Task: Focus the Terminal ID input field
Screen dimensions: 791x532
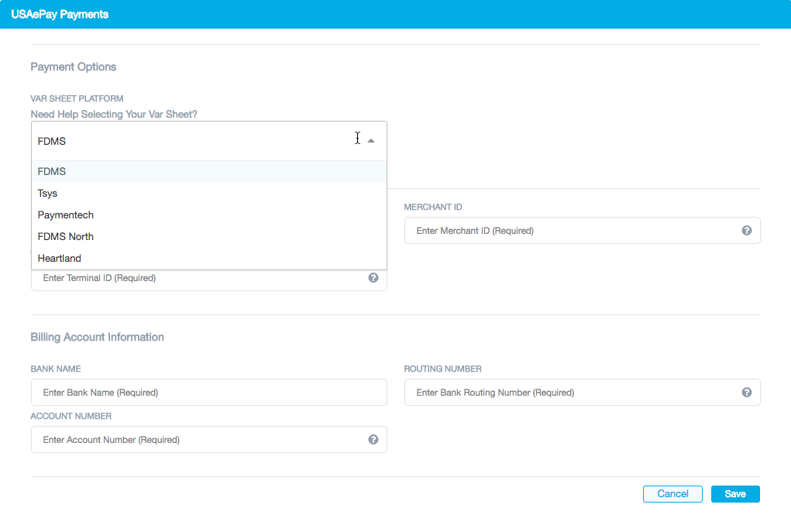Action: point(209,280)
